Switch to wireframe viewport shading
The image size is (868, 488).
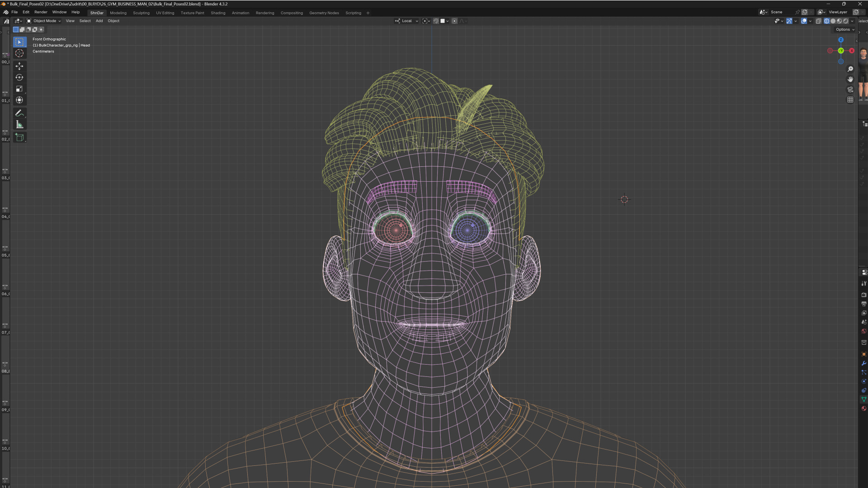[827, 21]
